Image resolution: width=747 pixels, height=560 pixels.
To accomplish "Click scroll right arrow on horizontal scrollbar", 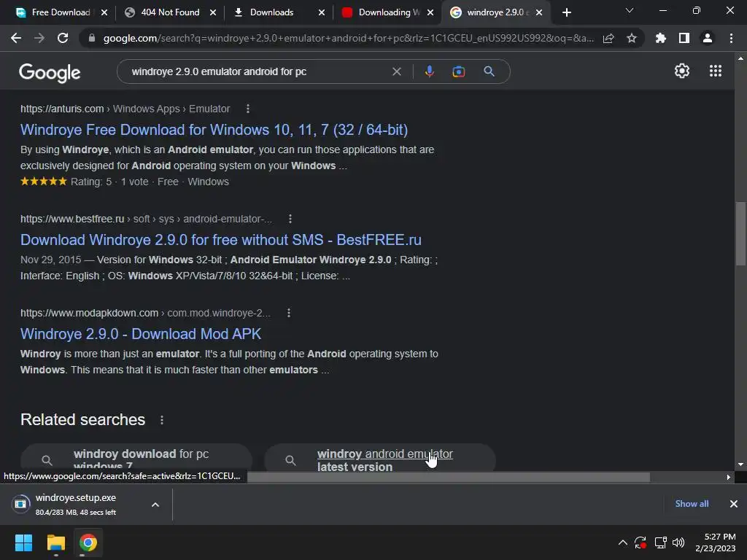I will (729, 477).
